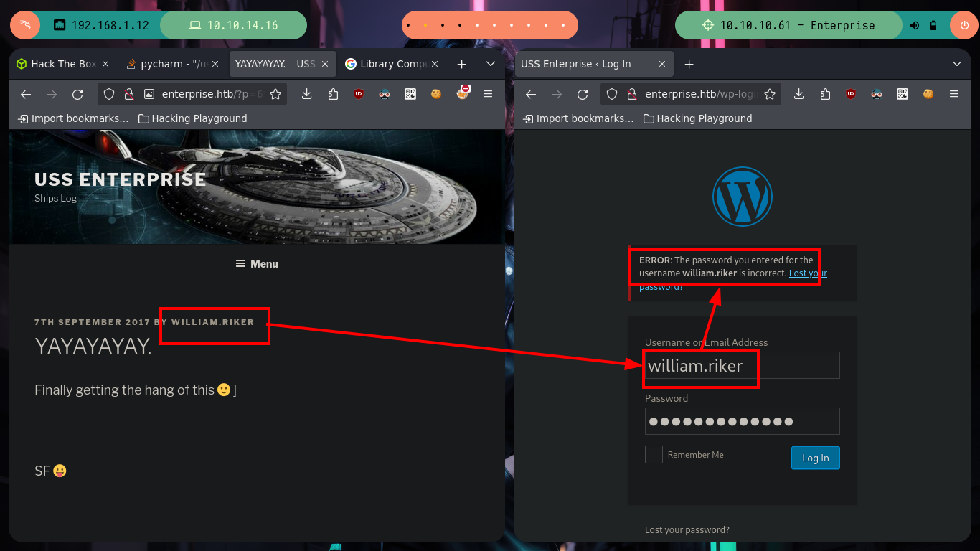Screen dimensions: 980x551
Task: Select the USS Enterprise ‹ Log In tab
Action: pyautogui.click(x=595, y=64)
